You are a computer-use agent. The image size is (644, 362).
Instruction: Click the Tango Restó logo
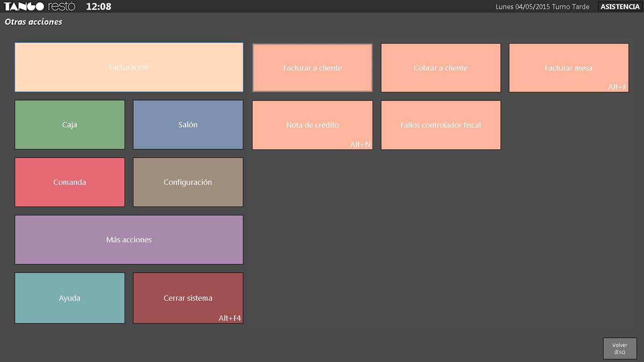[40, 6]
